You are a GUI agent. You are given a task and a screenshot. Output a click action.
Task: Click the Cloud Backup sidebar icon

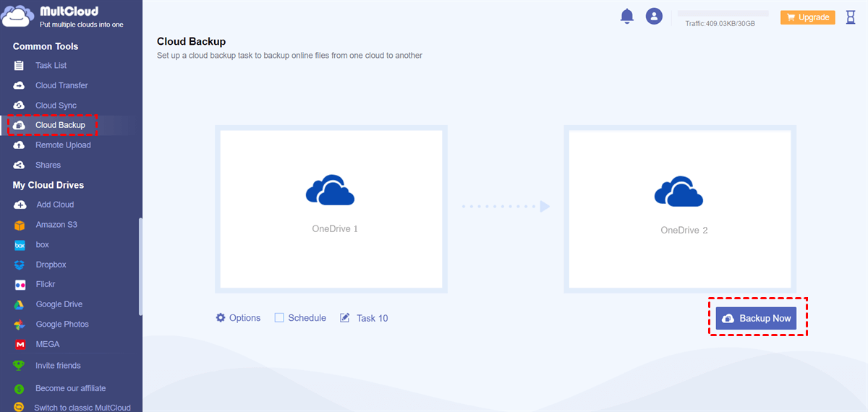point(20,125)
